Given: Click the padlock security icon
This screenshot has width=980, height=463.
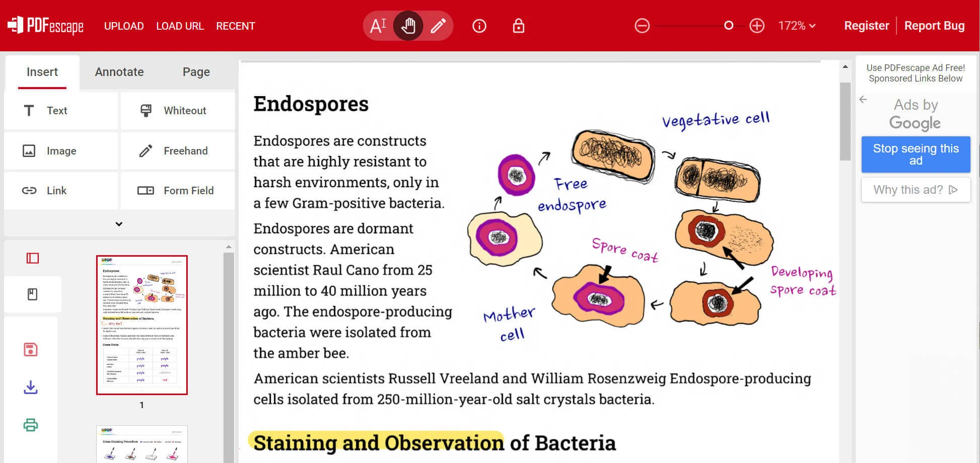Looking at the screenshot, I should (x=518, y=26).
